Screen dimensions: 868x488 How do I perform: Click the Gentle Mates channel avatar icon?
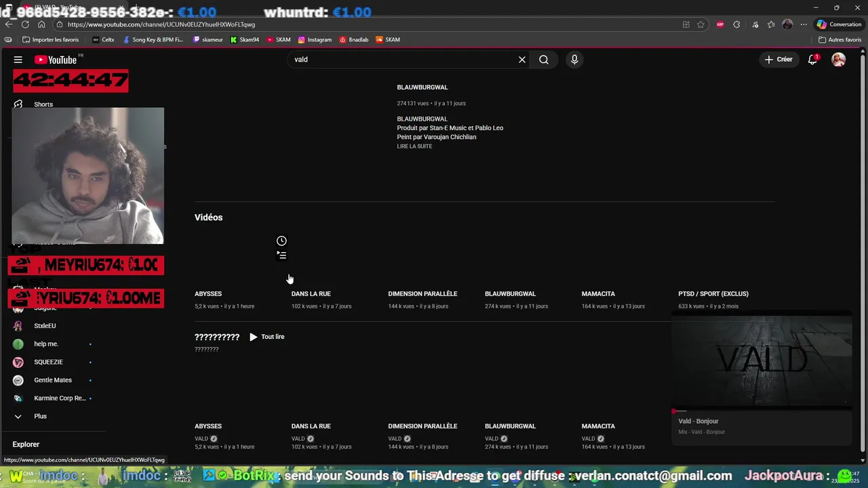[x=18, y=380]
